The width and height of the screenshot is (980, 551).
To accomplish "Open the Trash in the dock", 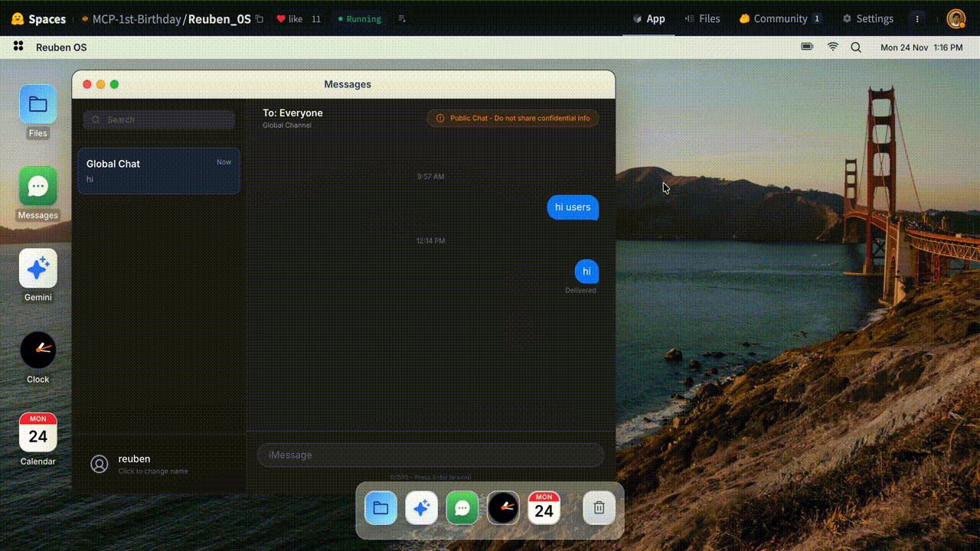I will [599, 508].
